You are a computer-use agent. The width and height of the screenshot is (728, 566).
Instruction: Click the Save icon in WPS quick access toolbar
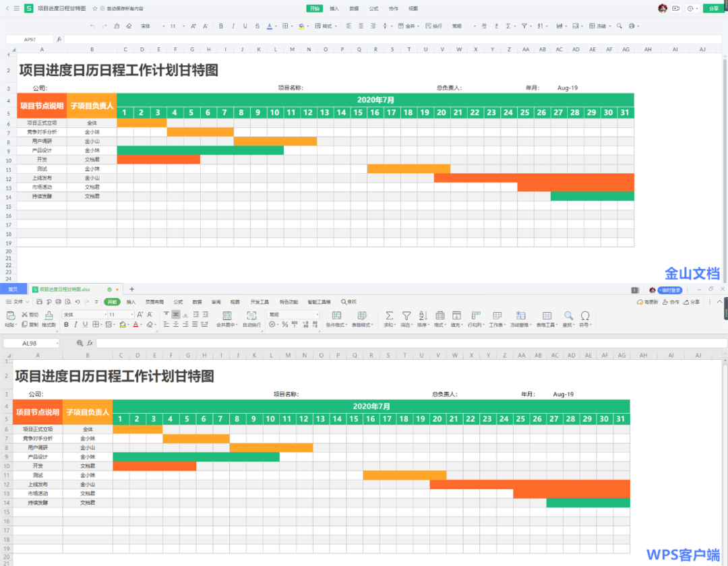point(40,302)
